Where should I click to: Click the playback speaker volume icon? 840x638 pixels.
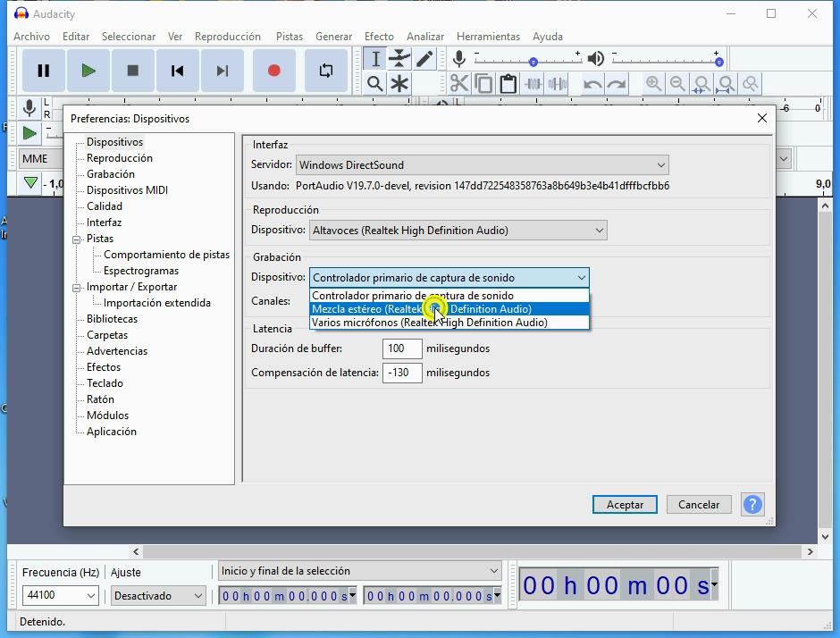(x=596, y=59)
